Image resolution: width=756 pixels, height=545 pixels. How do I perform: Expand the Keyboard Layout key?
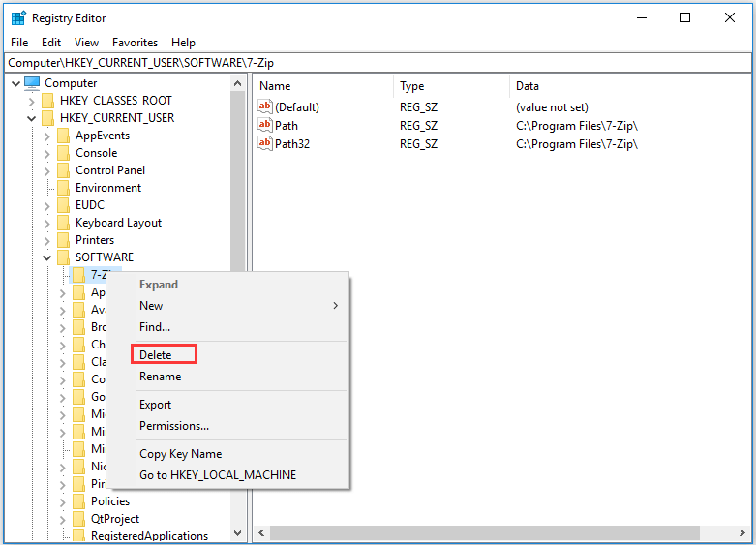46,223
